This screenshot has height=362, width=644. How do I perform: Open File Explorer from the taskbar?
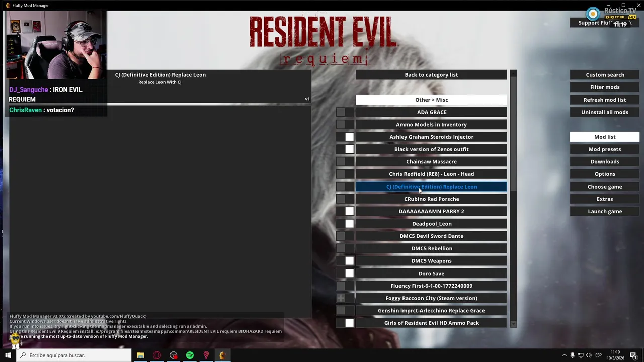click(140, 355)
